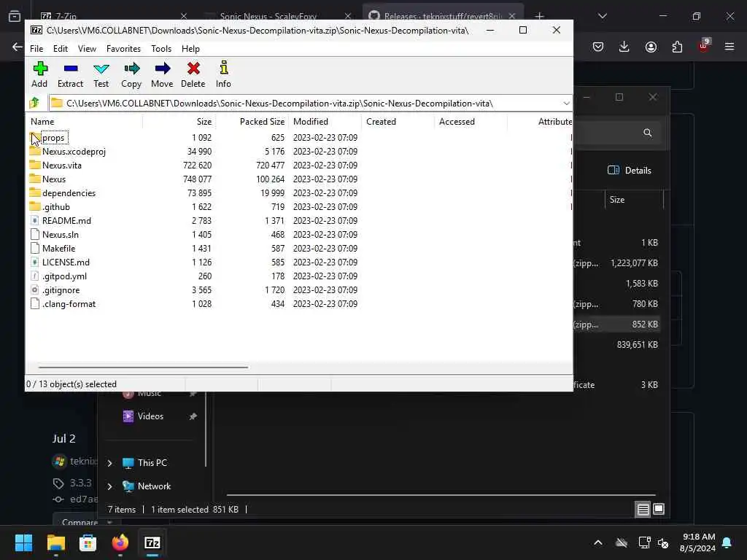Select the props folder name
This screenshot has width=747, height=560.
(53, 138)
